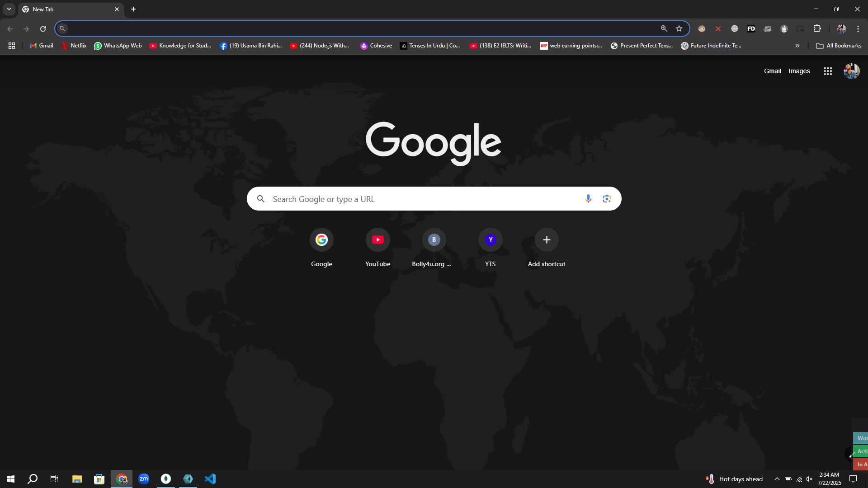Open the Google apps grid
Image resolution: width=868 pixels, height=488 pixels.
(828, 71)
